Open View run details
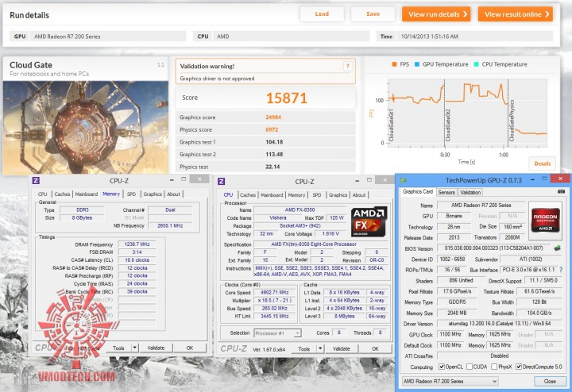Image resolution: width=572 pixels, height=392 pixels. click(x=436, y=14)
